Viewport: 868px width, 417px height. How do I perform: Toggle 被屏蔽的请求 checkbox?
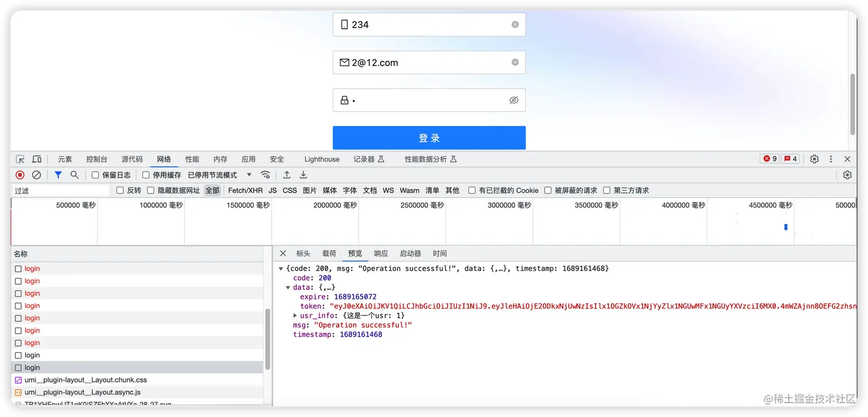(x=548, y=190)
